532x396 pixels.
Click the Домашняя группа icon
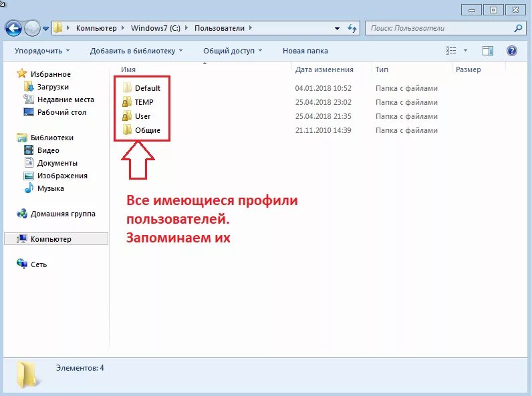coord(22,214)
